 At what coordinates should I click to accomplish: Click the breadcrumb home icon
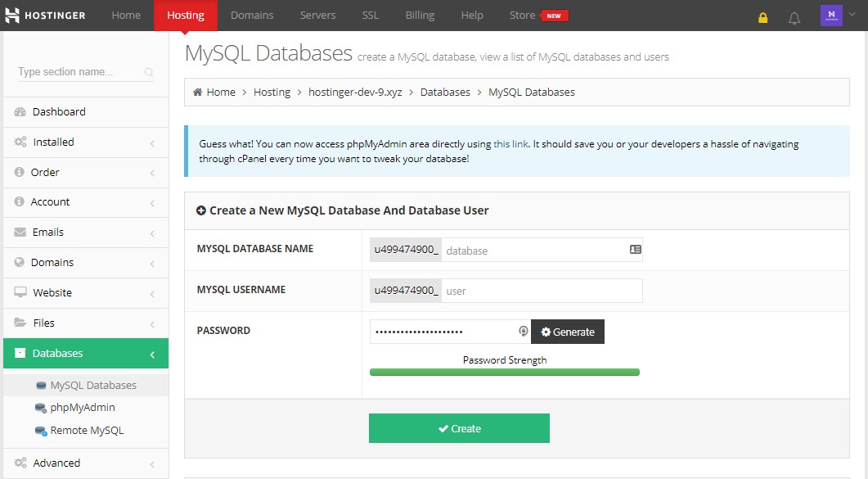pos(197,92)
